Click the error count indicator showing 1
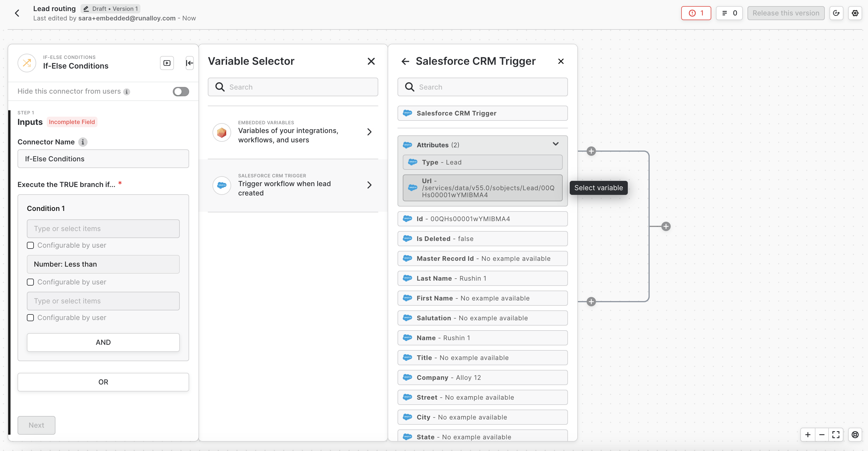Viewport: 868px width, 451px height. (696, 13)
